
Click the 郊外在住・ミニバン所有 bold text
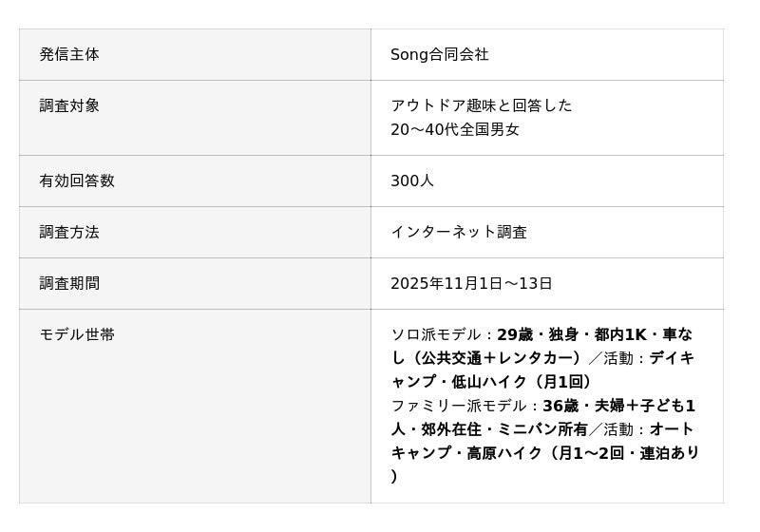[x=506, y=429]
